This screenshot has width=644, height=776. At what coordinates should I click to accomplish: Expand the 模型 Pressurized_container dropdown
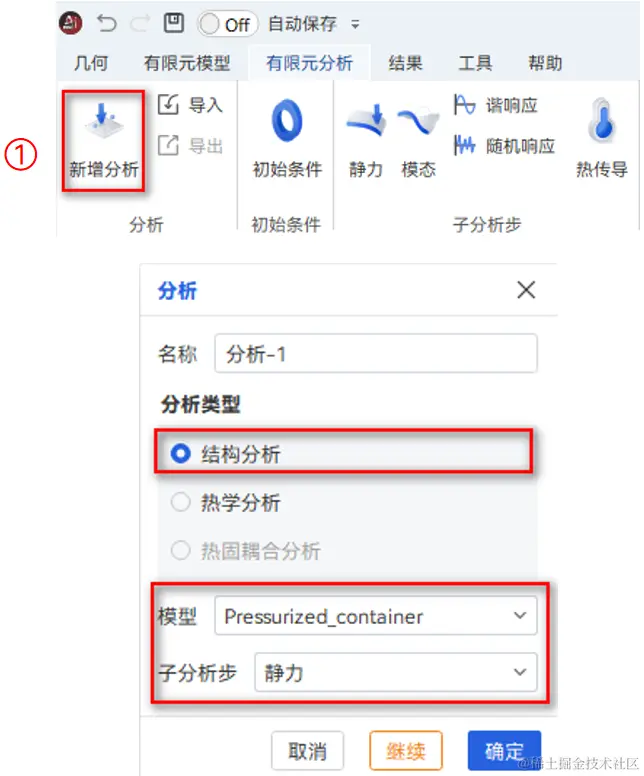click(x=376, y=616)
